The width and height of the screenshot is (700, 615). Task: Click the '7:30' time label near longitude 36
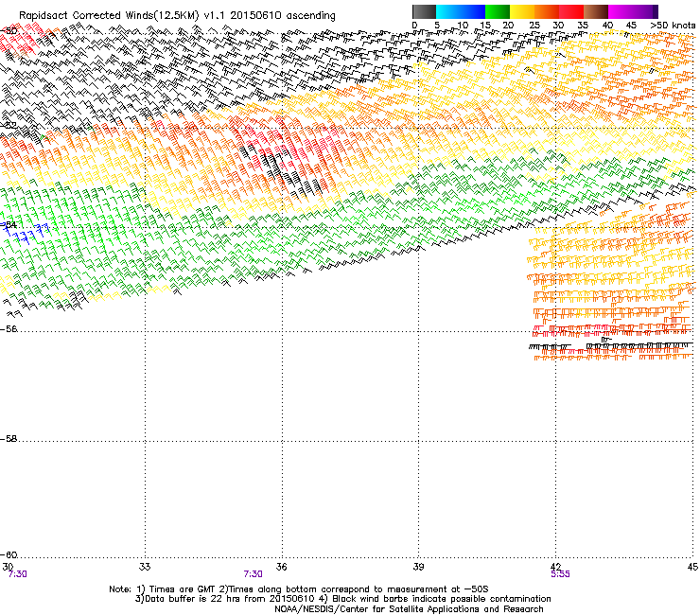point(253,574)
